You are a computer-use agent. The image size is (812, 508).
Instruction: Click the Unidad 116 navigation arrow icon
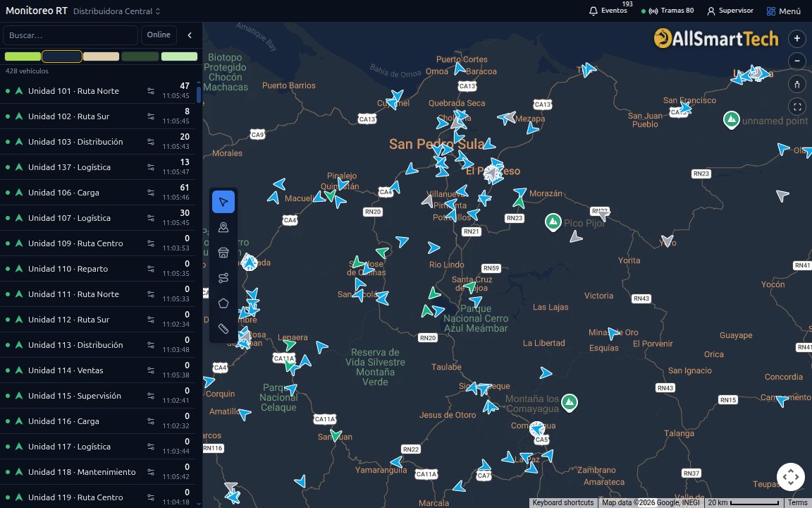point(19,421)
